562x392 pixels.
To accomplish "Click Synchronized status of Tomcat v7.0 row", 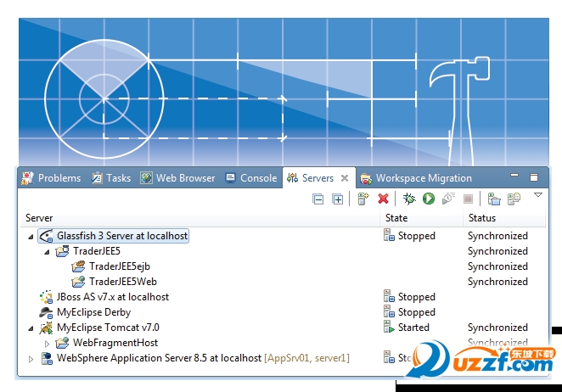I will [x=497, y=328].
